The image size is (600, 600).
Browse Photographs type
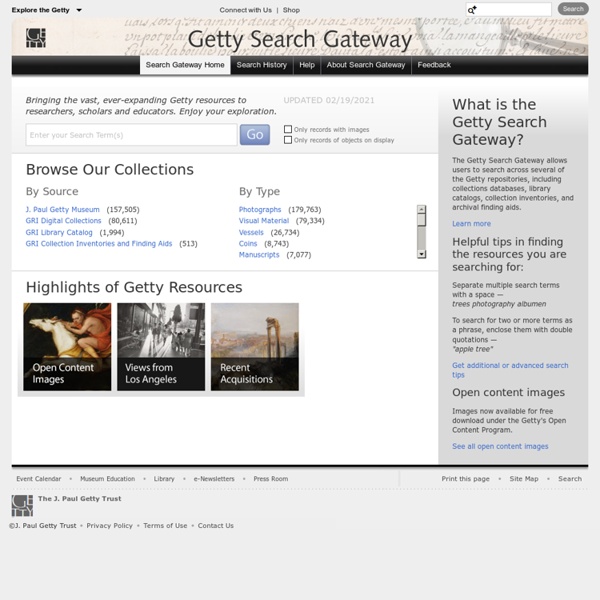[260, 210]
